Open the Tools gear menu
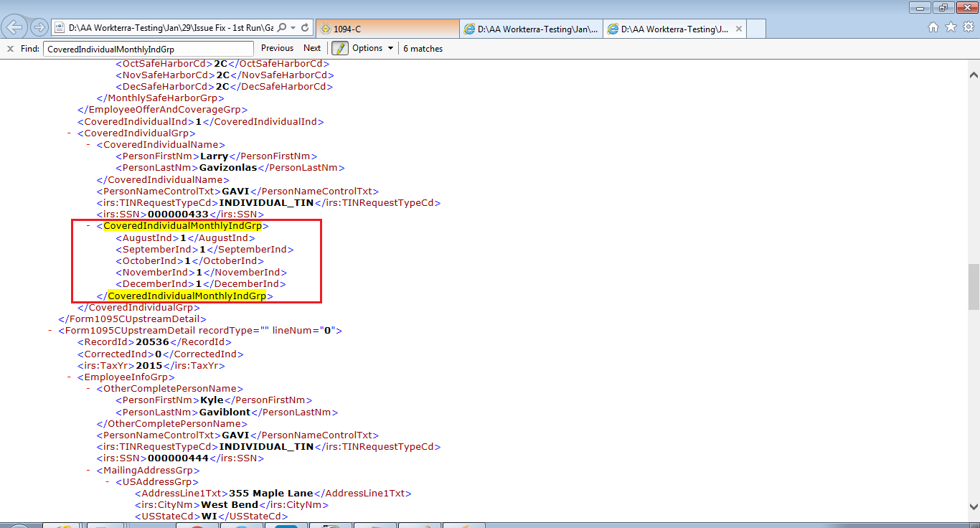Screen dimensions: 980x528 pos(968,27)
